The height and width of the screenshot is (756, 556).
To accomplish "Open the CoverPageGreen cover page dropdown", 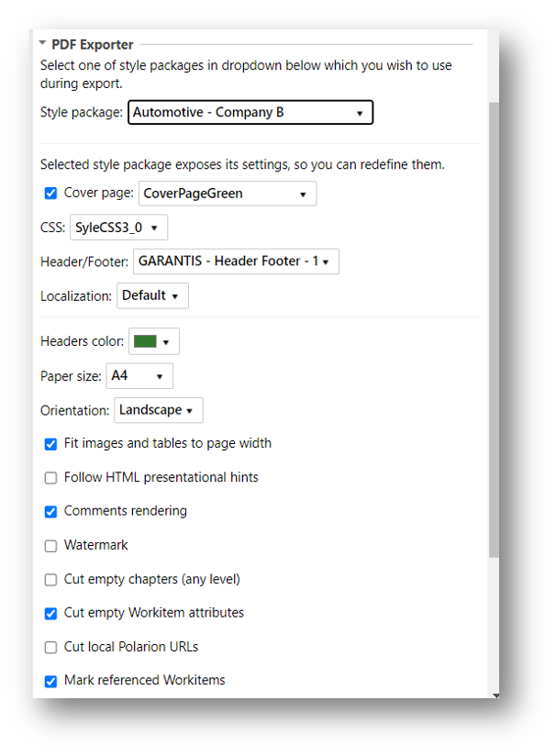I will coord(228,194).
